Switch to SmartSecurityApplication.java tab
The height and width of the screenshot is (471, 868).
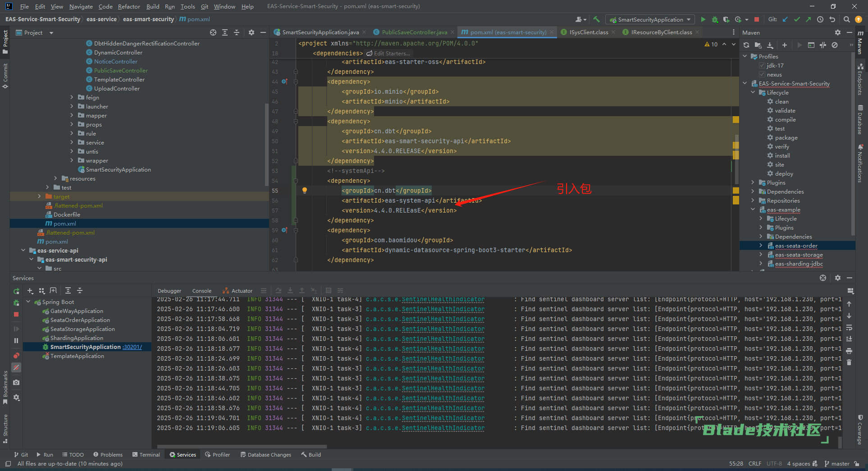point(320,32)
